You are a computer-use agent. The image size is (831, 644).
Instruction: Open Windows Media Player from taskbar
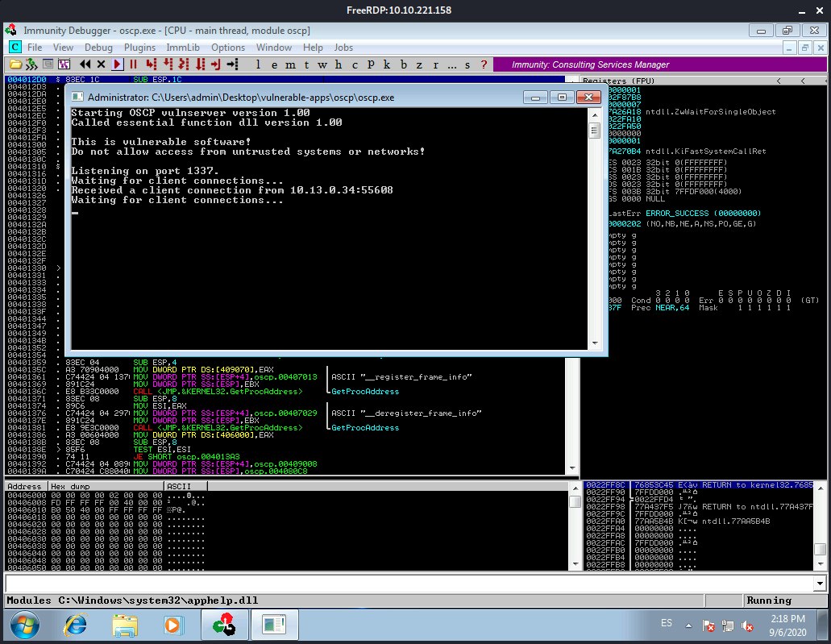click(x=172, y=625)
